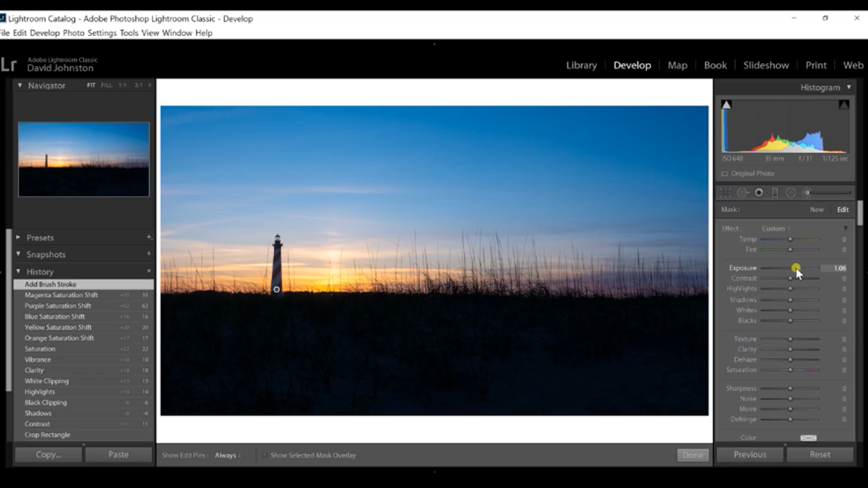Screen dimensions: 868x488
Task: Click the Color swatch in brush panel
Action: pos(808,438)
